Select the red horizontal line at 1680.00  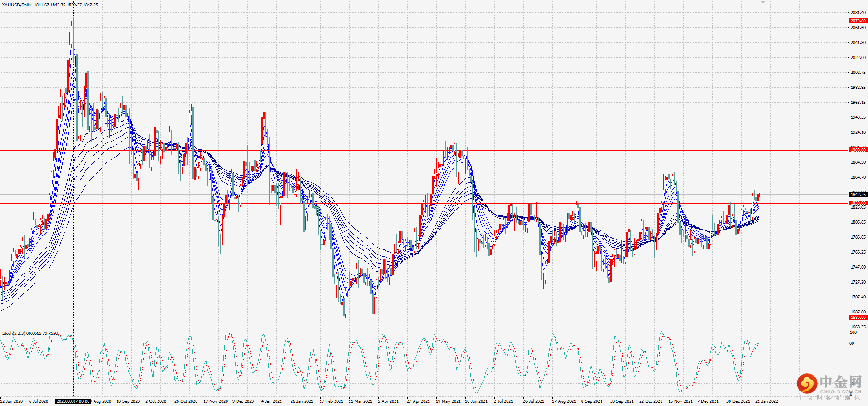(x=424, y=318)
